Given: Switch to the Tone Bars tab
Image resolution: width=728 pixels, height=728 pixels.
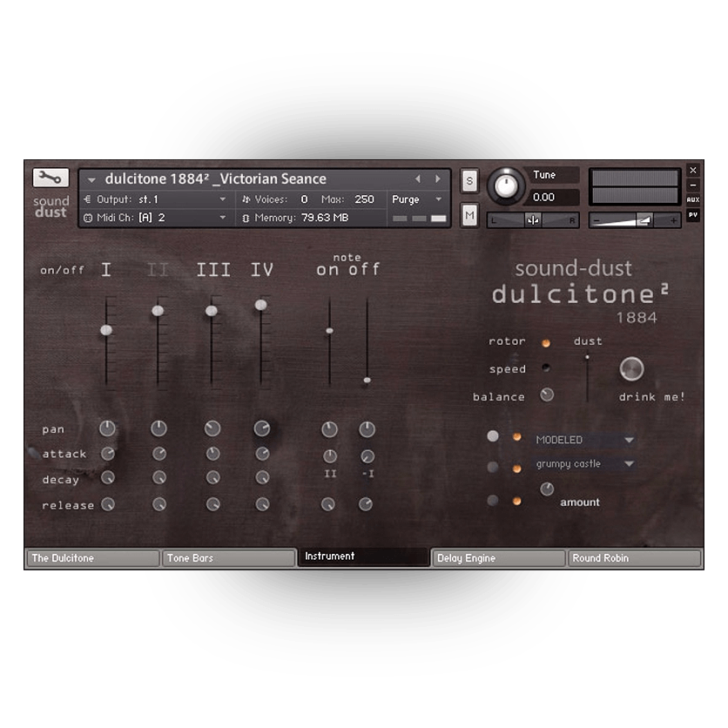Looking at the screenshot, I should click(x=228, y=558).
